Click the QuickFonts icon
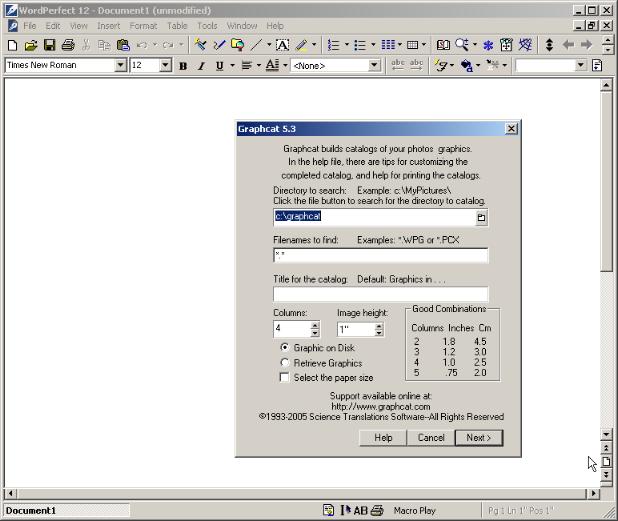 (x=442, y=66)
